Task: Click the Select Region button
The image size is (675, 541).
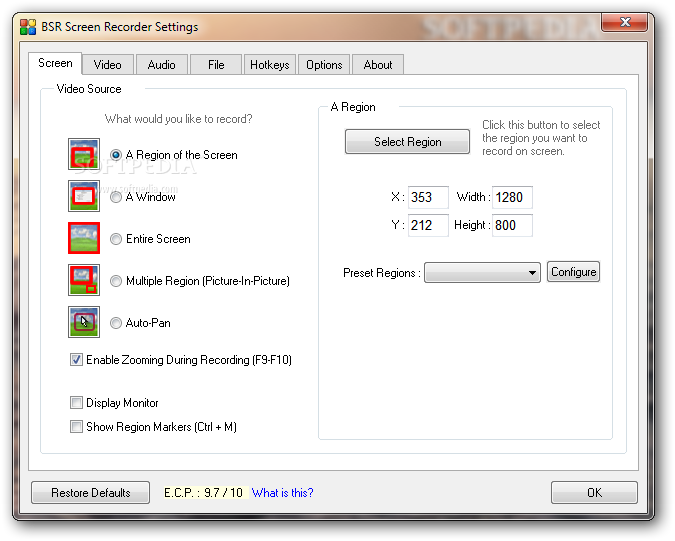Action: point(407,142)
